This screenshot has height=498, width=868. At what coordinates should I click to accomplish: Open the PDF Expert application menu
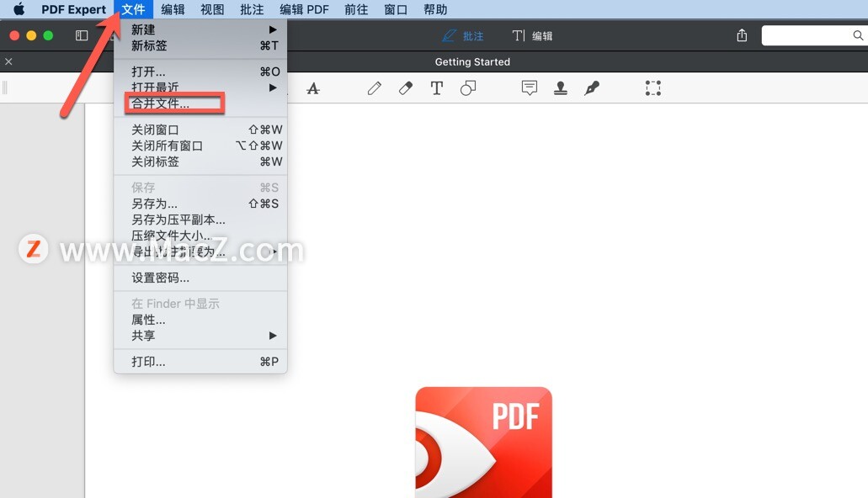(73, 9)
